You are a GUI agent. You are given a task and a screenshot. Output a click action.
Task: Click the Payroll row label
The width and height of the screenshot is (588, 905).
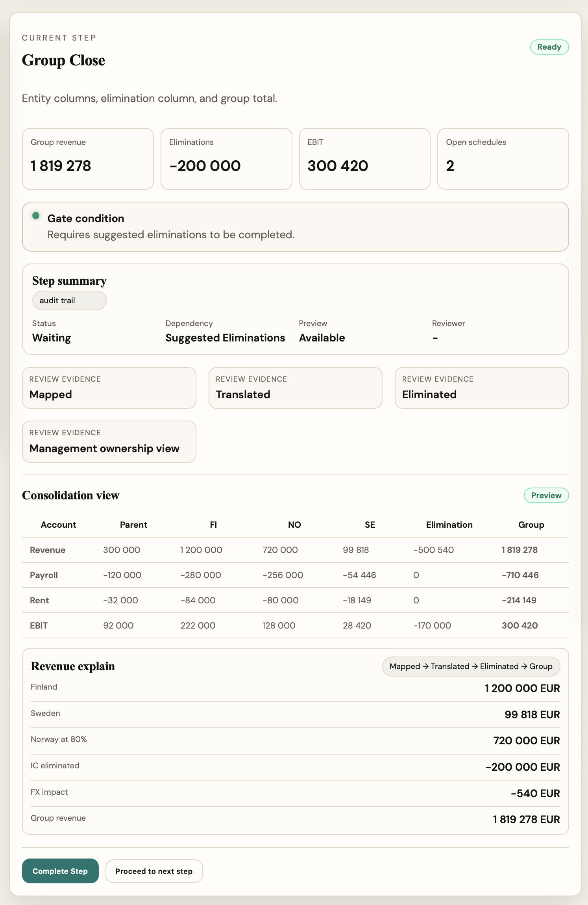[44, 575]
